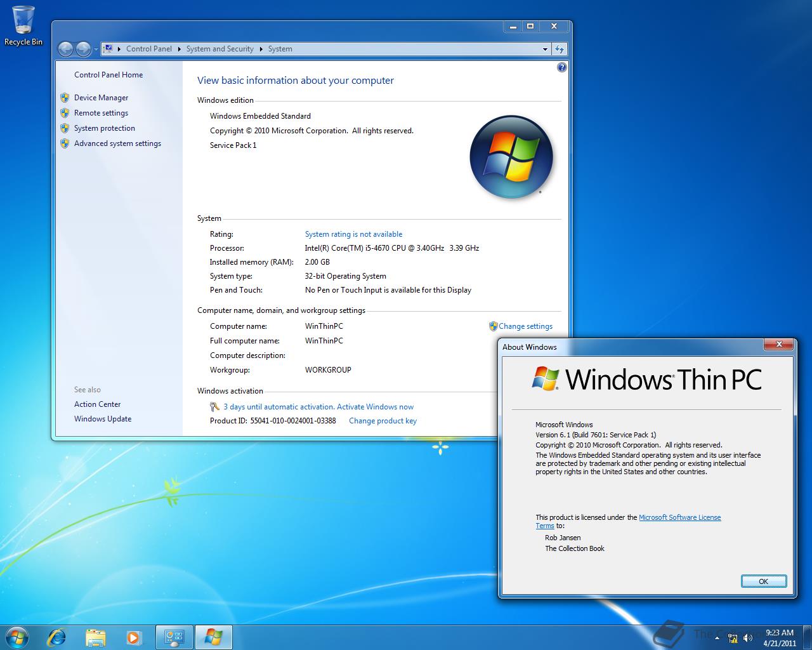Click the WORKGROUP value text
Screen dimensions: 812x650
[x=328, y=369]
